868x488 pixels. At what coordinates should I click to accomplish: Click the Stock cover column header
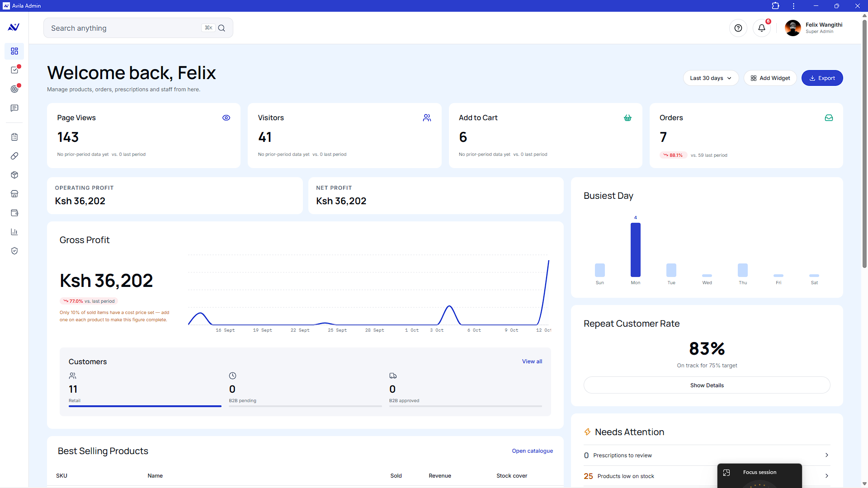(512, 476)
